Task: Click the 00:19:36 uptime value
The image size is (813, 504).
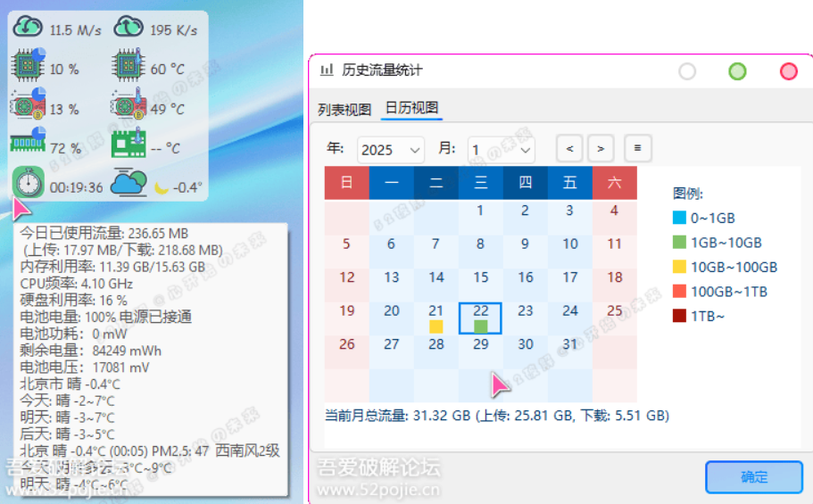Action: click(76, 187)
